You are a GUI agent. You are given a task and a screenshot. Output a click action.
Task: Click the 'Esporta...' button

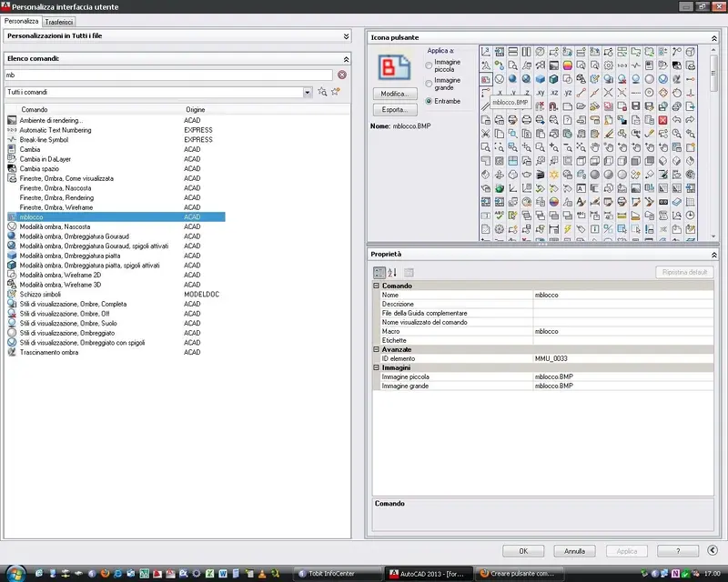(x=395, y=109)
